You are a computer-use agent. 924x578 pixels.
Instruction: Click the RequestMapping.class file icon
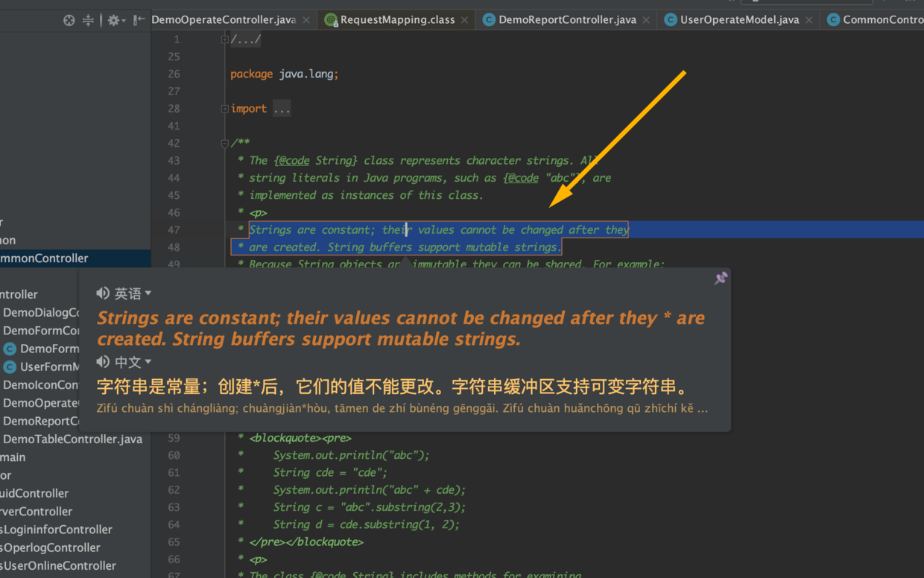point(331,20)
